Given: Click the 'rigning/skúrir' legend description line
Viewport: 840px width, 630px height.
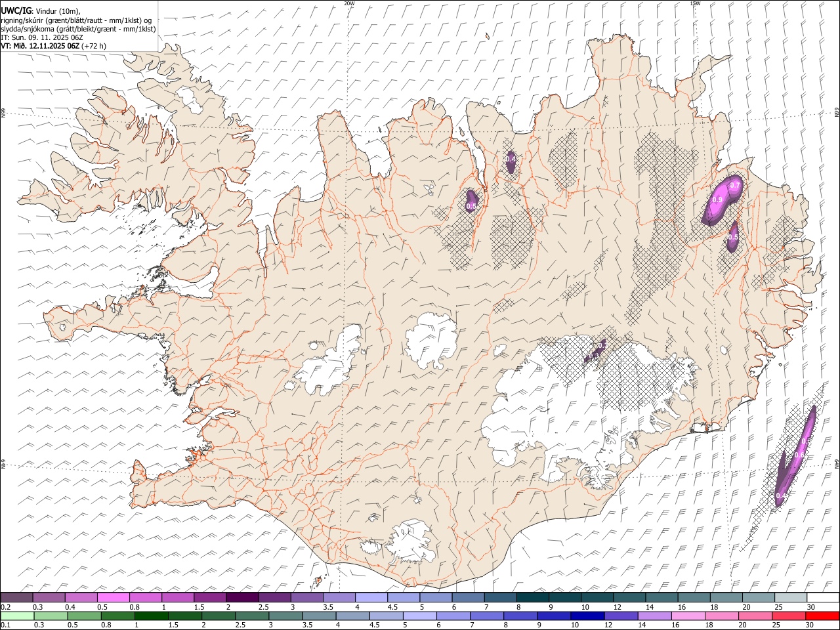Looking at the screenshot, I should point(76,20).
